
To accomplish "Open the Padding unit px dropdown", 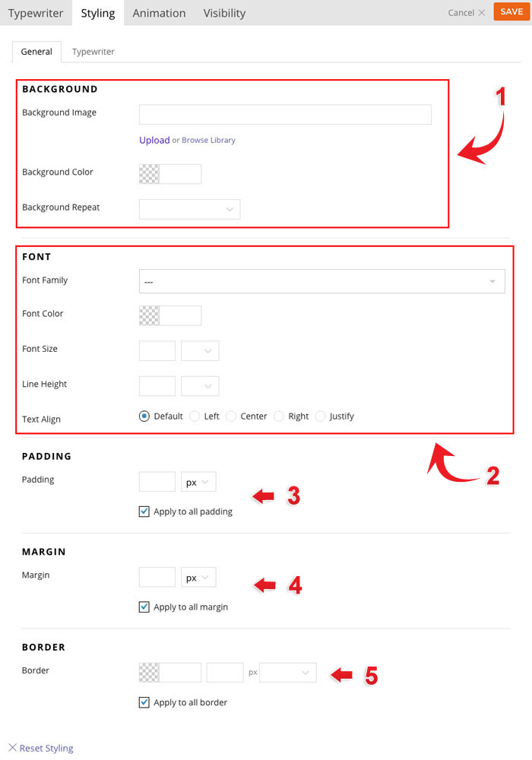I will 198,483.
